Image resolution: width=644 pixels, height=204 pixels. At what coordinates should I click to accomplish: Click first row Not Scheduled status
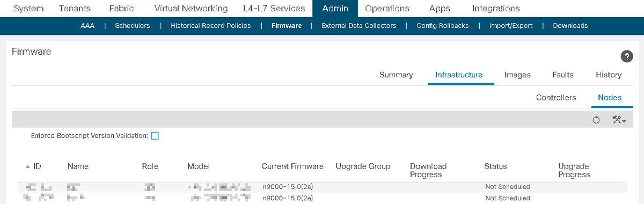tap(508, 187)
